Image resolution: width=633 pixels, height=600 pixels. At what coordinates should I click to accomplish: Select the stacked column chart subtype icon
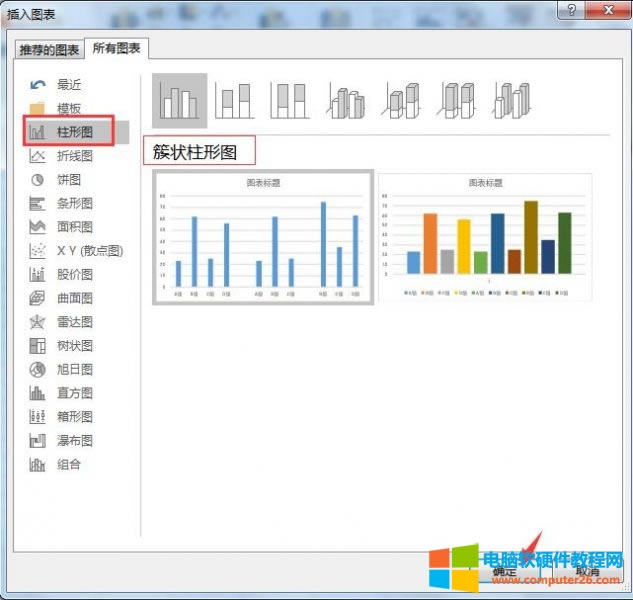pos(235,100)
